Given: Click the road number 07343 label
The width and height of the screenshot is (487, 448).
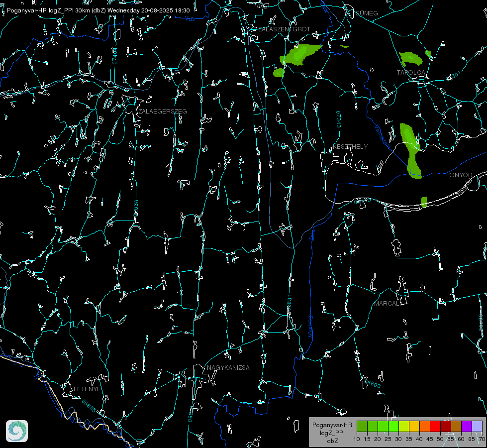Looking at the screenshot, I should click(x=339, y=119).
